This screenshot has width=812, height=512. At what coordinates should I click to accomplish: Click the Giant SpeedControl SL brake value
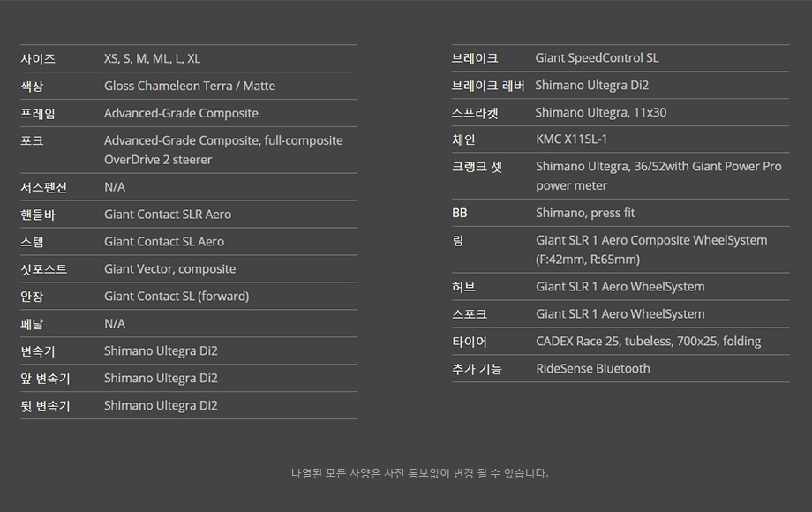(x=597, y=58)
